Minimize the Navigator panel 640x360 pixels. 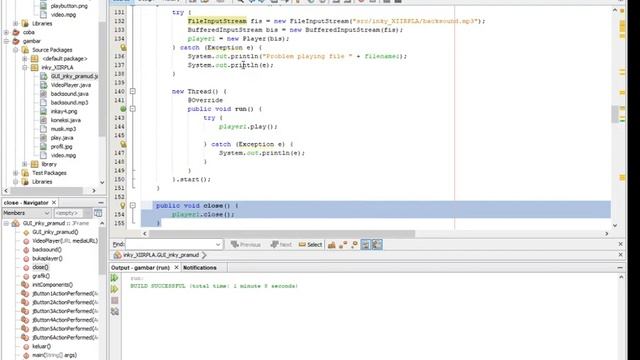point(101,203)
